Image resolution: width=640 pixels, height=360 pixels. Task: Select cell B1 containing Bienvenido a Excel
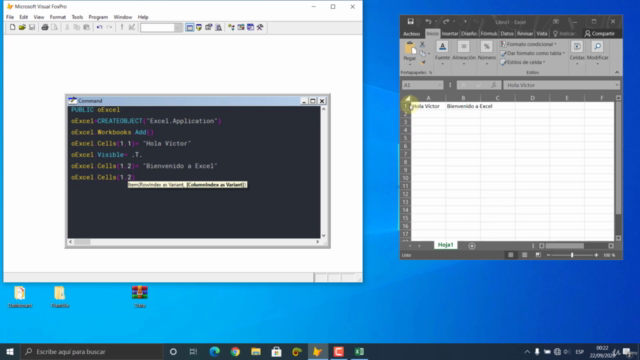(x=463, y=106)
